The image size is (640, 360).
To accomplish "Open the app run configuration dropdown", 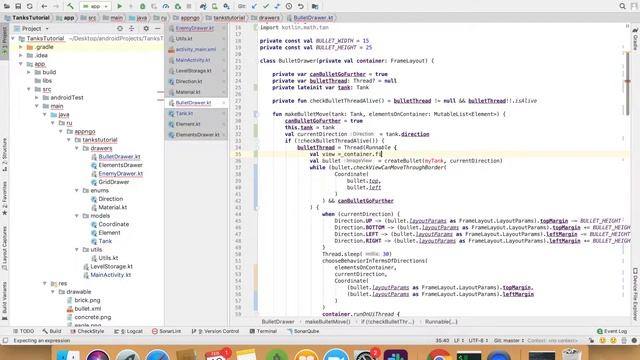I will pos(95,6).
